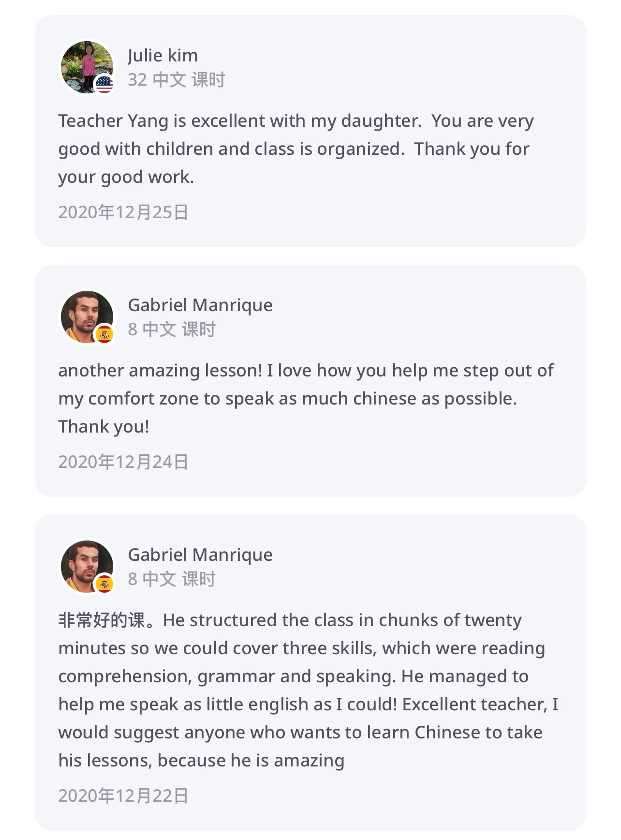
Task: Click "8 中文 课时" in the December 22 review
Action: click(172, 579)
